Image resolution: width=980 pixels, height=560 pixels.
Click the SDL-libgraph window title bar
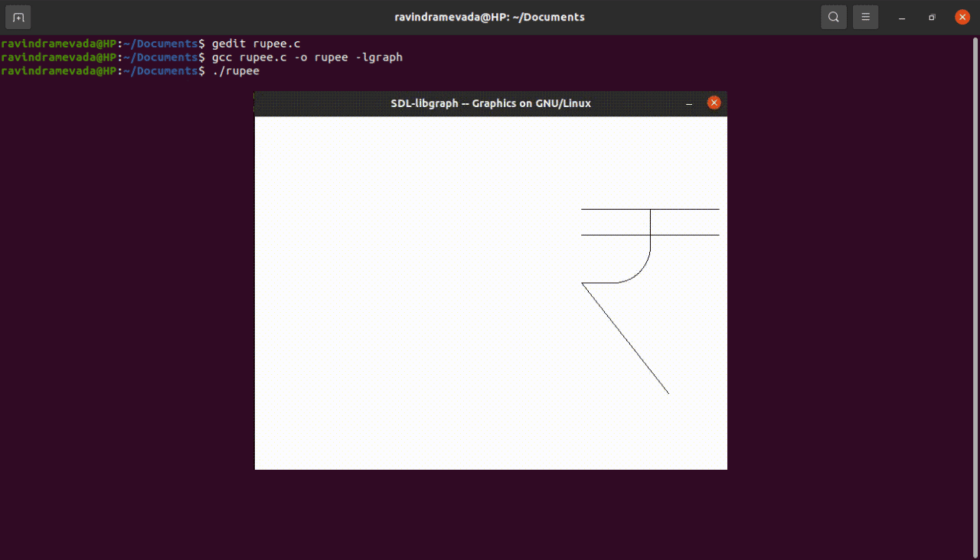490,103
